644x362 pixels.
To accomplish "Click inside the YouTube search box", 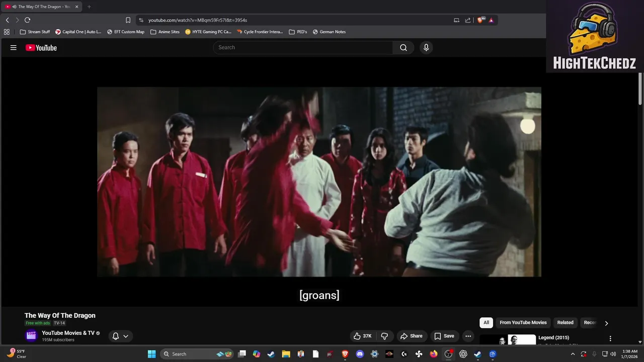I will pos(303,47).
